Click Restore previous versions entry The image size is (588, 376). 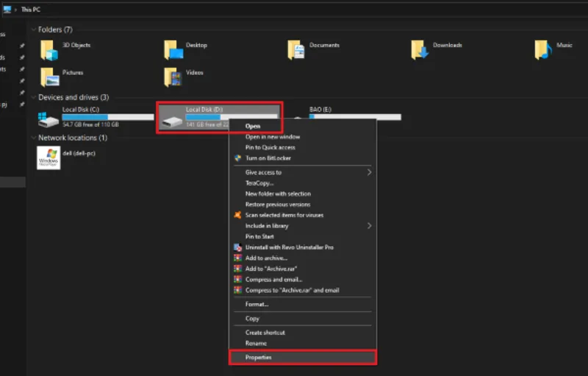278,205
